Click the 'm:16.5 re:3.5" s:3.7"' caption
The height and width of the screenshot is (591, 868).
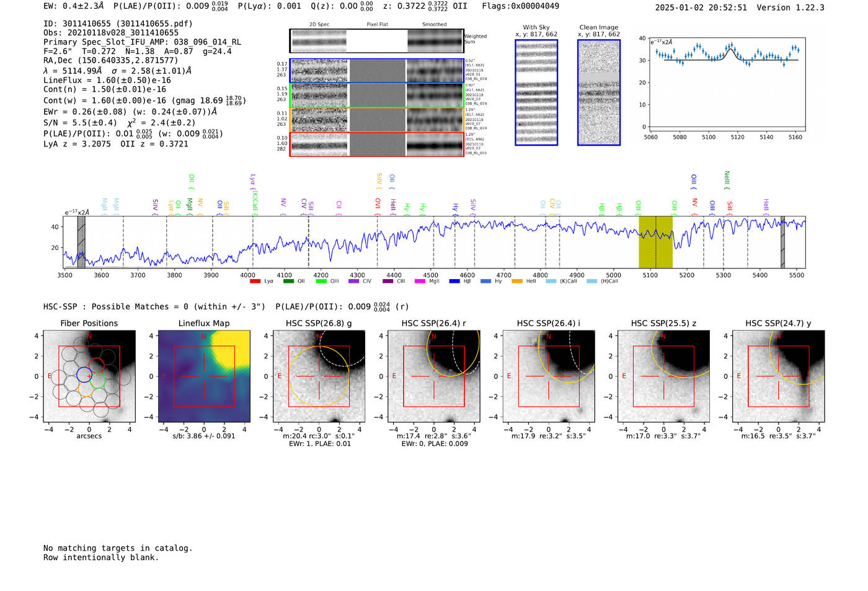(779, 437)
